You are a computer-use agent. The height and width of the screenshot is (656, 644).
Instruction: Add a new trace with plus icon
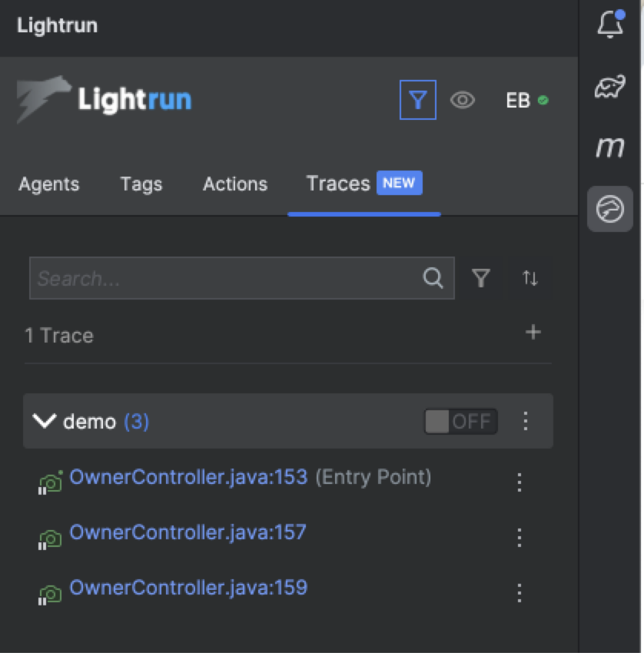point(533,333)
